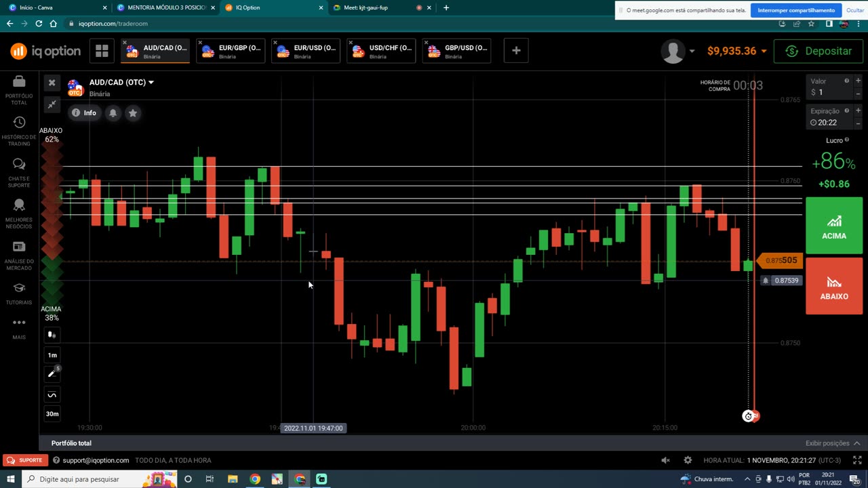Click the Lucro help question icon
Image resolution: width=868 pixels, height=488 pixels.
(847, 140)
